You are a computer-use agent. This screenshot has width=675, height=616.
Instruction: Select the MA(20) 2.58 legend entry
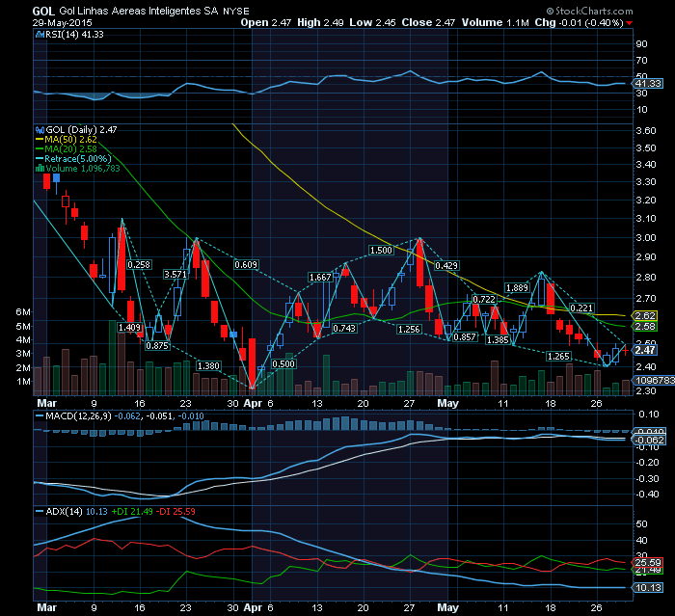point(67,149)
